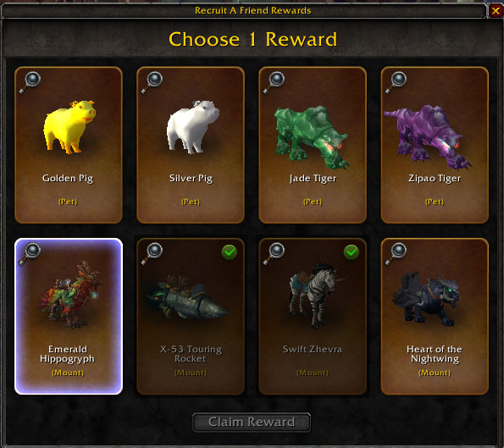Image resolution: width=504 pixels, height=448 pixels.
Task: Click the Silver Pig magnifying glass icon
Action: click(152, 83)
